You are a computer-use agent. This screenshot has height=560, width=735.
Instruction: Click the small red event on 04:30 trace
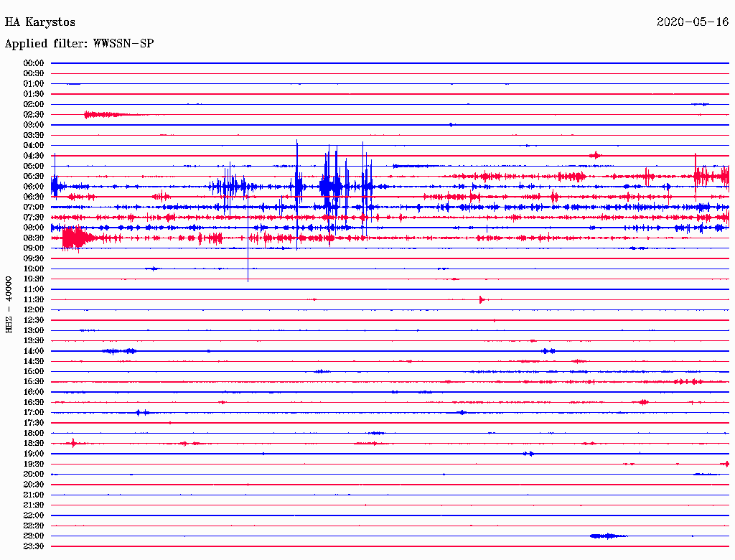click(595, 155)
